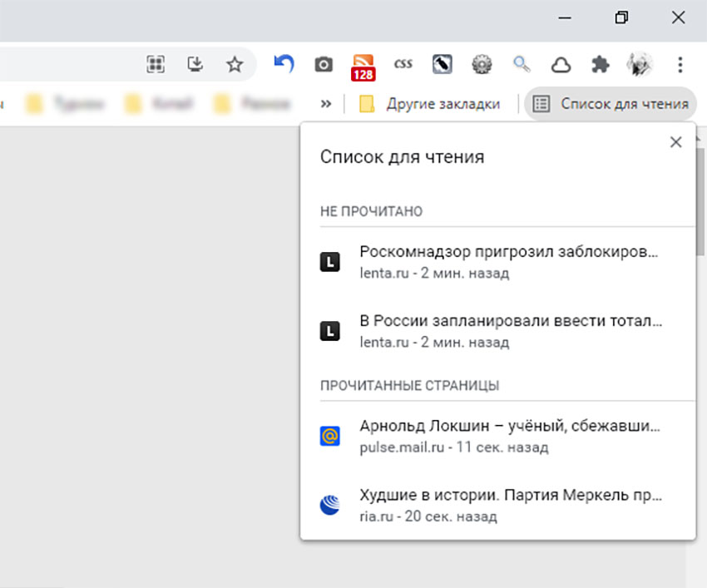707x588 pixels.
Task: Click the popup title Список для чтения
Action: click(403, 157)
